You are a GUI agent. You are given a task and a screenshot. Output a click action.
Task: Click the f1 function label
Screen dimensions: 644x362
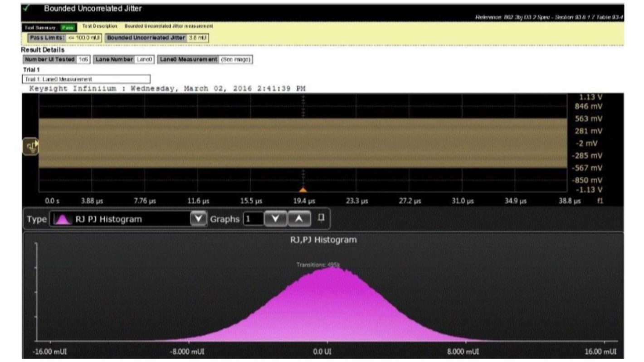(x=600, y=201)
